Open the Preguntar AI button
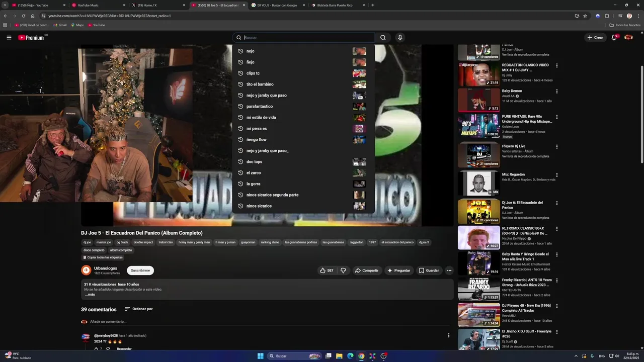Image resolution: width=644 pixels, height=362 pixels. 398,270
